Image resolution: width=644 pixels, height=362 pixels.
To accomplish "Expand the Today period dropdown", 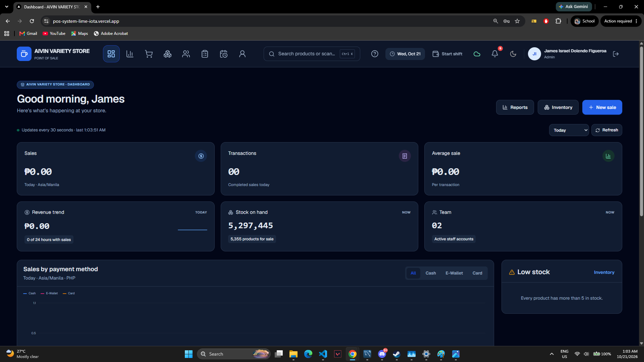I will click(x=569, y=130).
